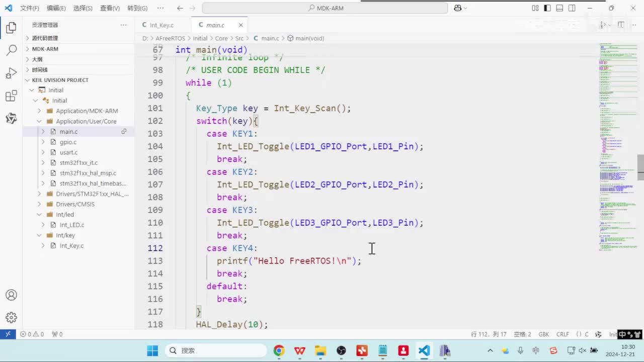Switch to Visual Studio Code taskbar icon

[x=424, y=350]
